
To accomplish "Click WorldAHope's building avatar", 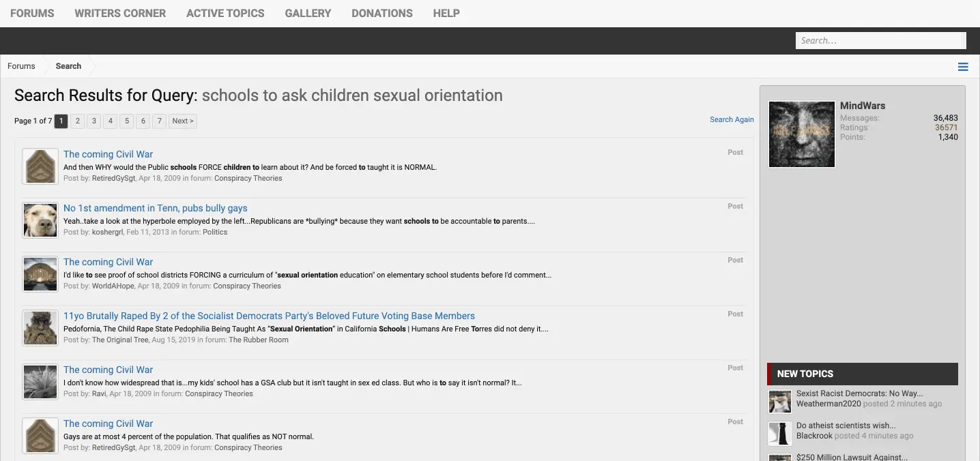I will tap(40, 274).
